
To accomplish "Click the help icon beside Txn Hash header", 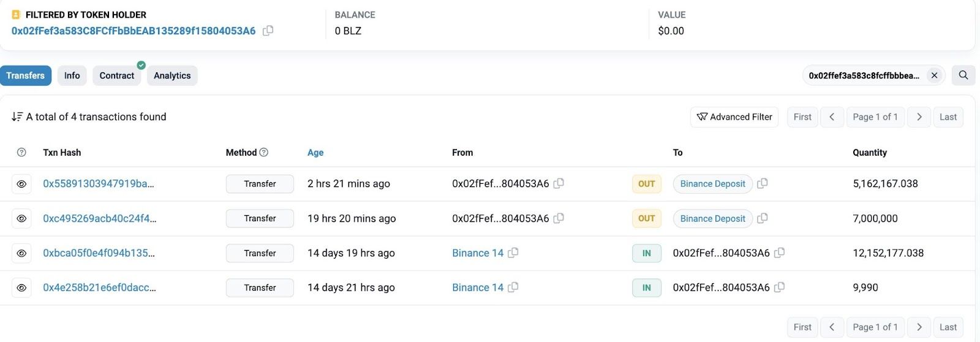I will pos(21,152).
